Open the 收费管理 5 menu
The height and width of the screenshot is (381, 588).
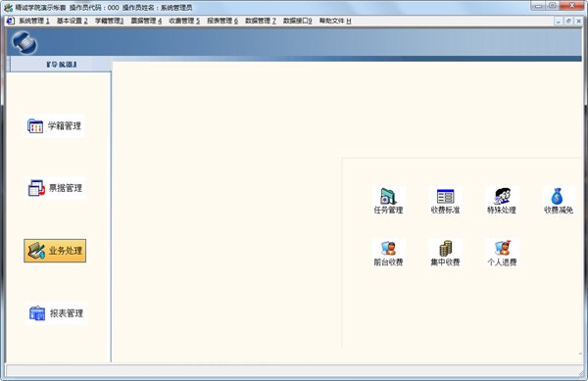[x=184, y=21]
